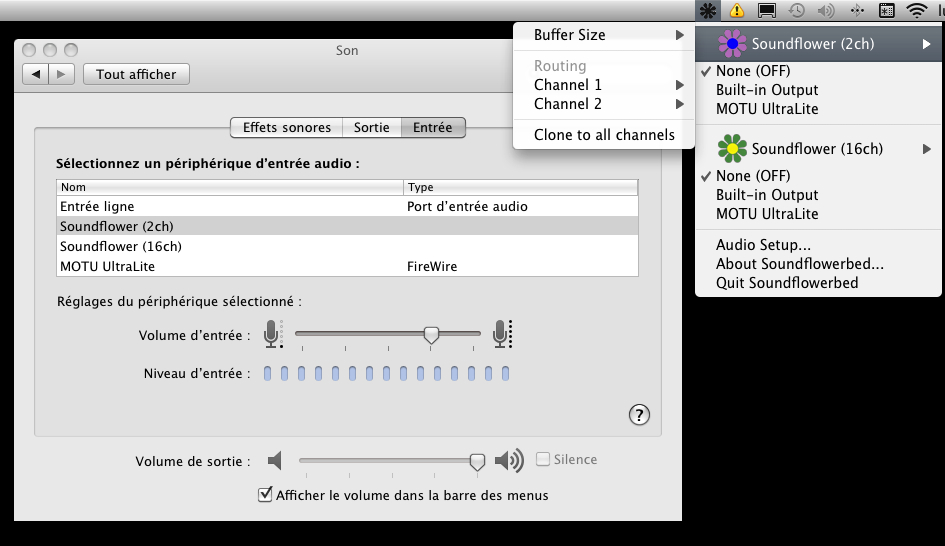Uncheck Afficher le volume dans la barre
This screenshot has width=945, height=546.
click(x=266, y=494)
